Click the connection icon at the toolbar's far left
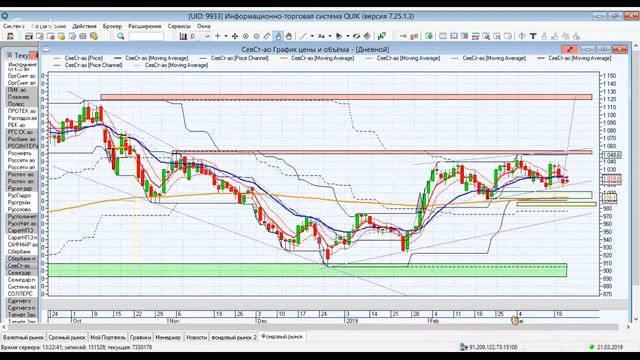This screenshot has height=360, width=640. coord(10,36)
